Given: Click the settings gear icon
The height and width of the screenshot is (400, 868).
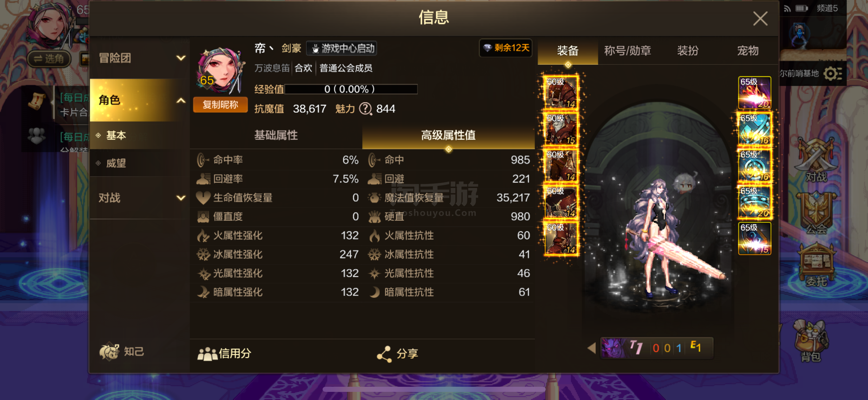Looking at the screenshot, I should 832,73.
